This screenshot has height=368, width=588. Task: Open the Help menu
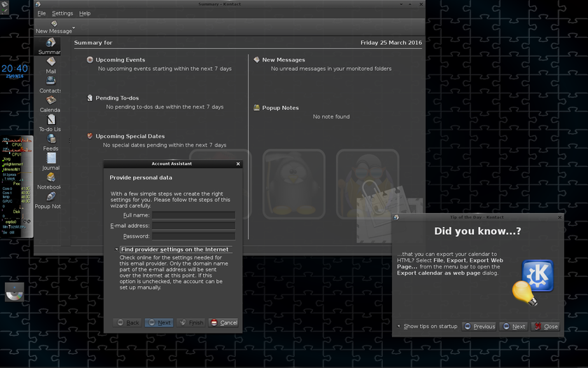85,13
